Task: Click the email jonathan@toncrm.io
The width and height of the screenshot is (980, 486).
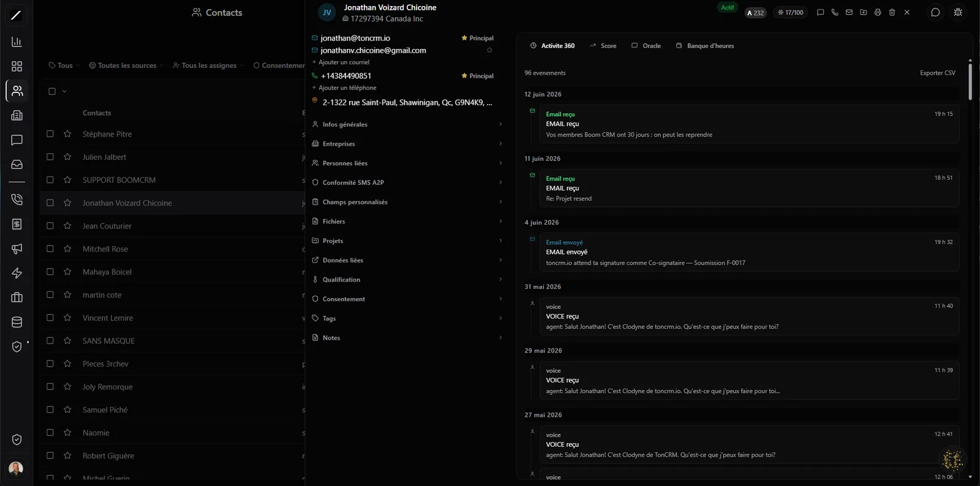Action: pyautogui.click(x=355, y=38)
